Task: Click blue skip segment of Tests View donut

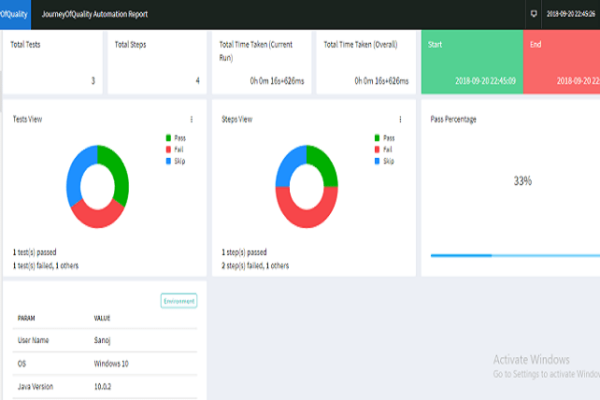Action: (75, 177)
